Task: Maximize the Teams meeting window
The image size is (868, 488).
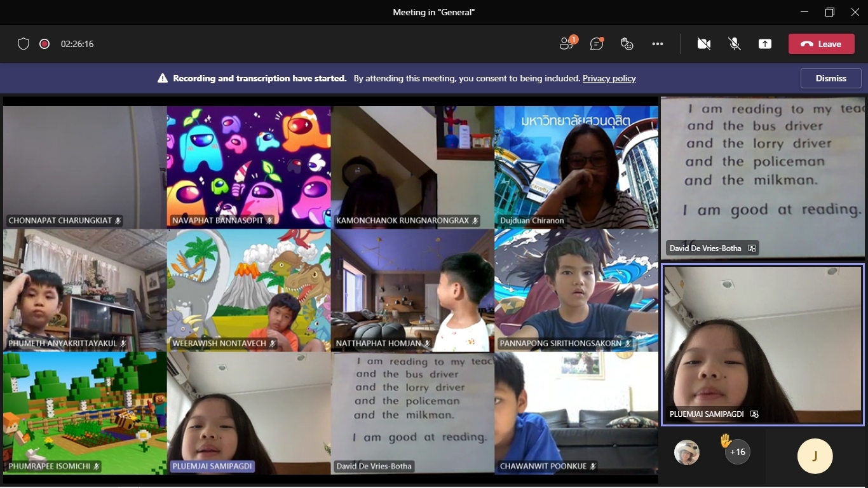Action: [829, 12]
